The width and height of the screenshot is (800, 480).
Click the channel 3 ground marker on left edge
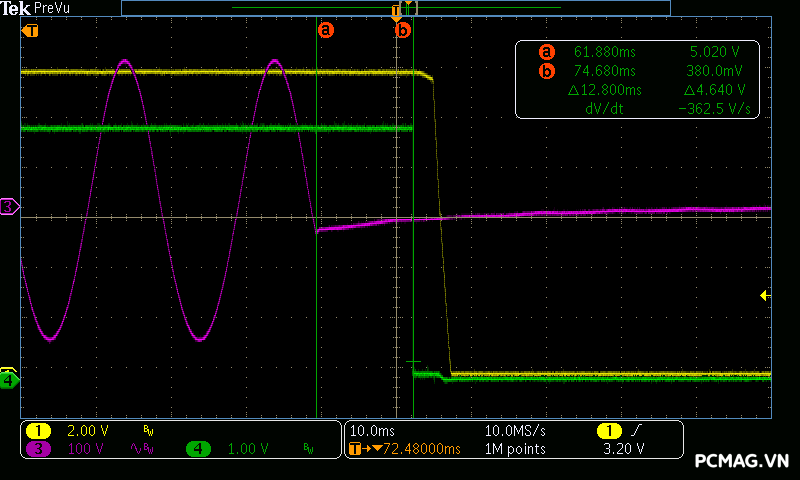coord(9,206)
